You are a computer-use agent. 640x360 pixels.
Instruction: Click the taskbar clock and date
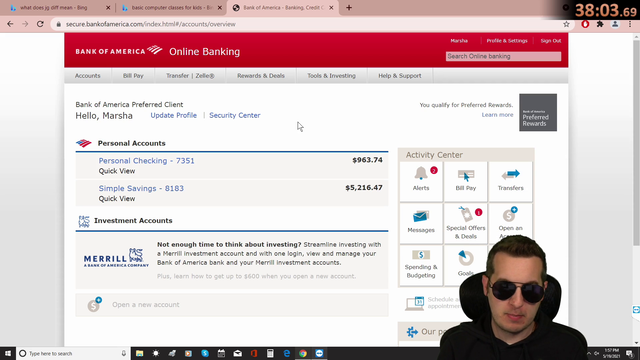pos(611,353)
